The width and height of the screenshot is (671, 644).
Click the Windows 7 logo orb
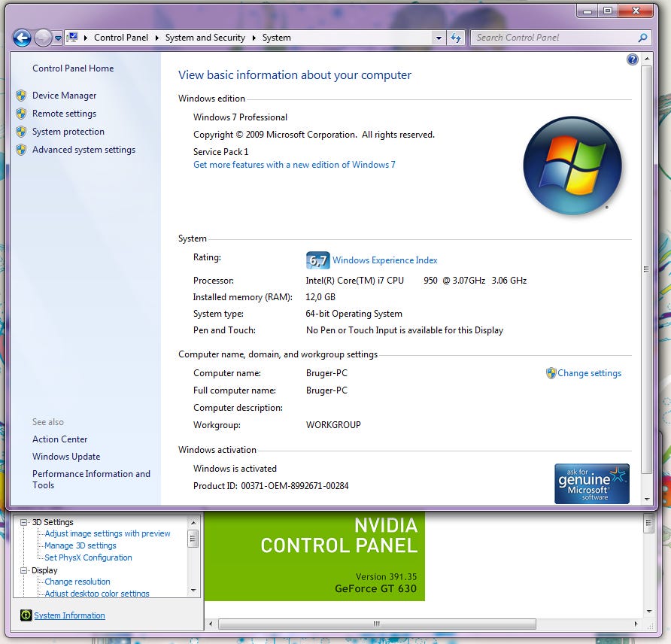572,166
